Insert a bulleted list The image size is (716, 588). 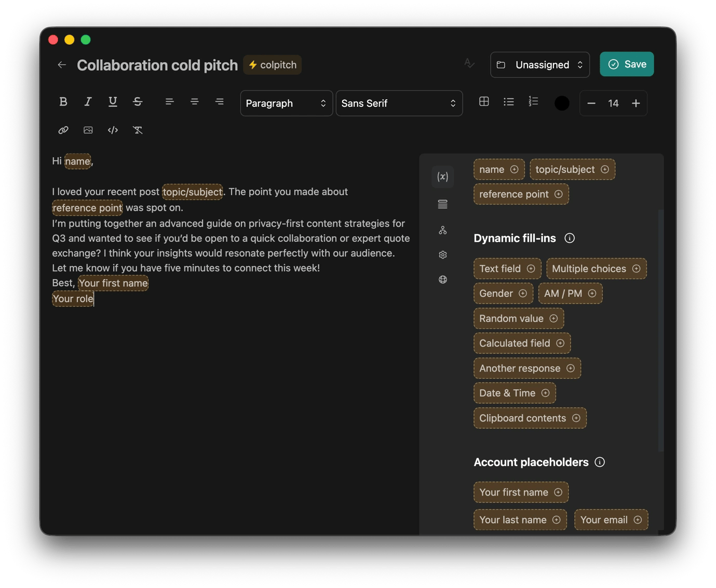(509, 102)
